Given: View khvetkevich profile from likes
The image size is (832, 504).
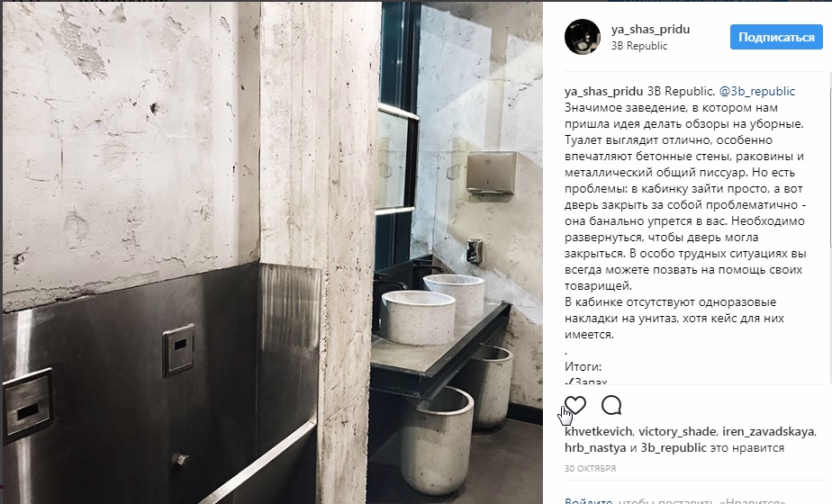Looking at the screenshot, I should 599,431.
